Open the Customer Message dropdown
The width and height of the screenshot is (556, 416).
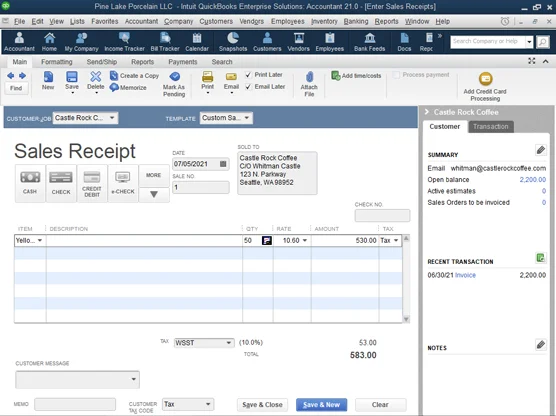point(133,379)
